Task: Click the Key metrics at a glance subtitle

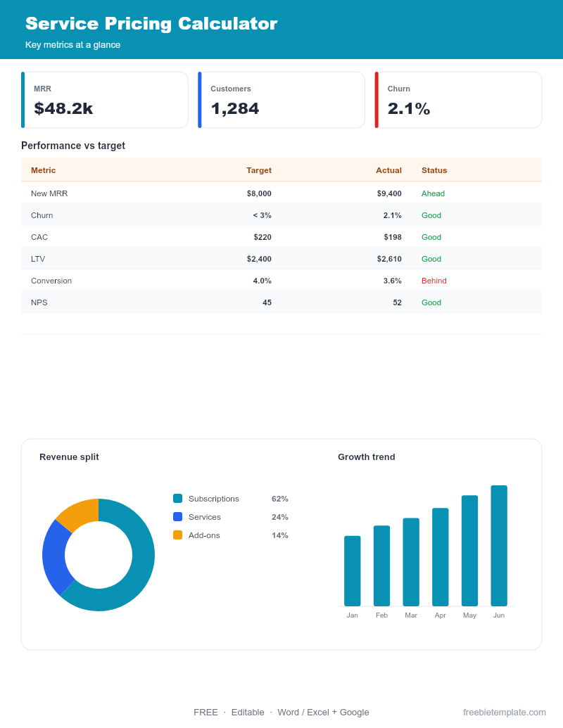Action: (72, 44)
